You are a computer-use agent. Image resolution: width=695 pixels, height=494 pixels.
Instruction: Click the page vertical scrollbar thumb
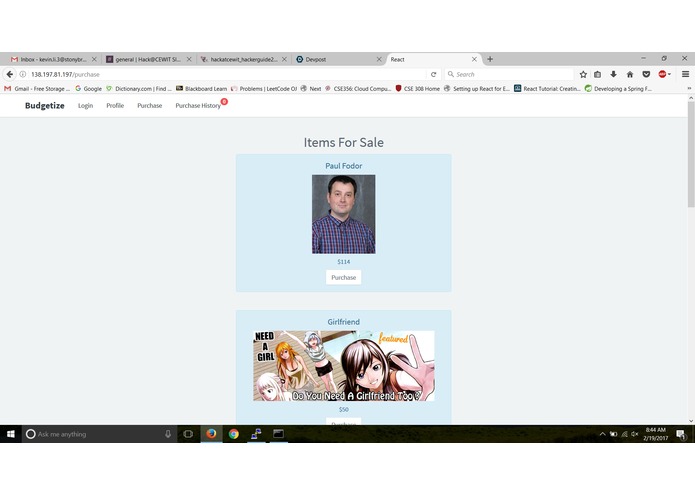point(691,154)
